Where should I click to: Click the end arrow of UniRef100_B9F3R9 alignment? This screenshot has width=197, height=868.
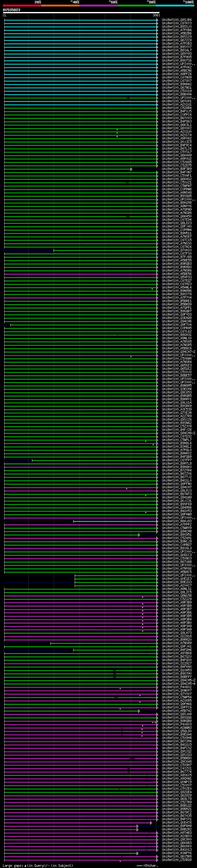(131, 169)
